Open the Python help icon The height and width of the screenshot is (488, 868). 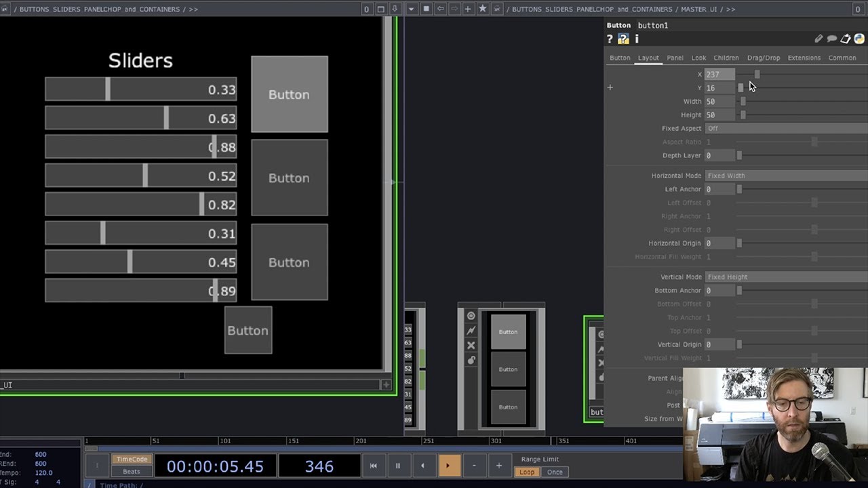point(623,39)
